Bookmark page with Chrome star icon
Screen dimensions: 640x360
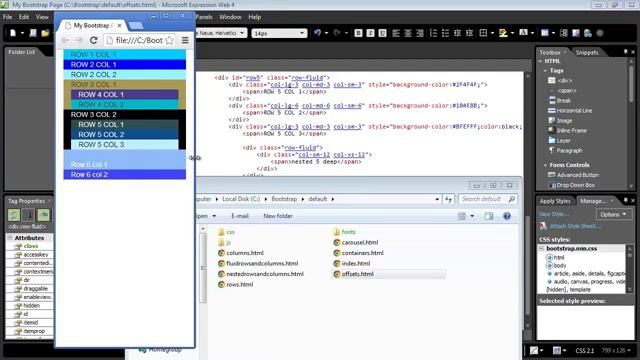[169, 40]
